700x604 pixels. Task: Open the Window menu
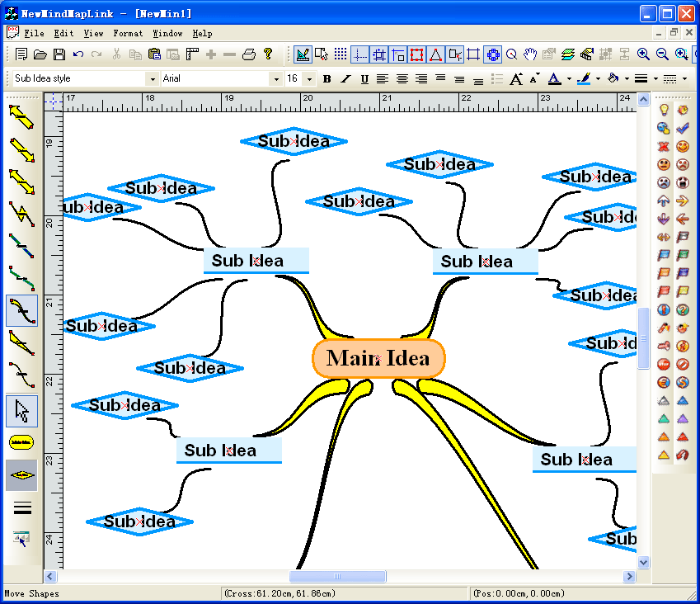(167, 34)
